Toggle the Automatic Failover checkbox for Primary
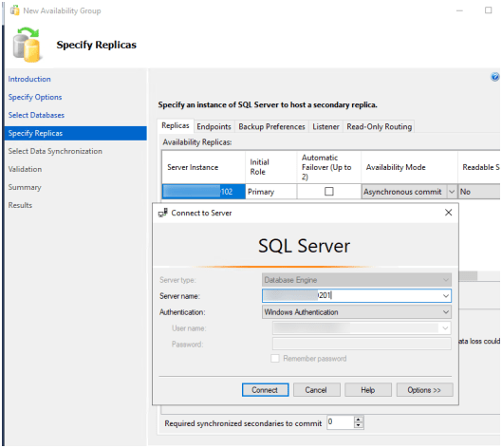This screenshot has width=502, height=448. point(328,192)
